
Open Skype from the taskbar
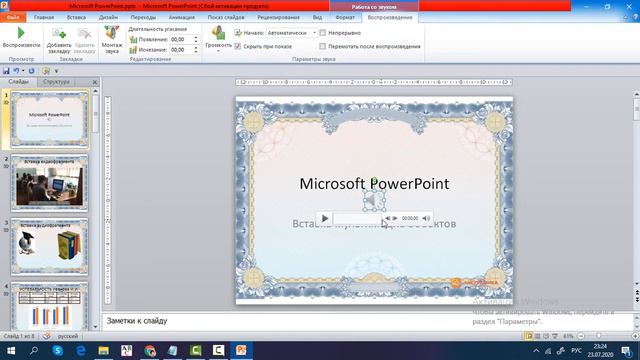point(58,351)
